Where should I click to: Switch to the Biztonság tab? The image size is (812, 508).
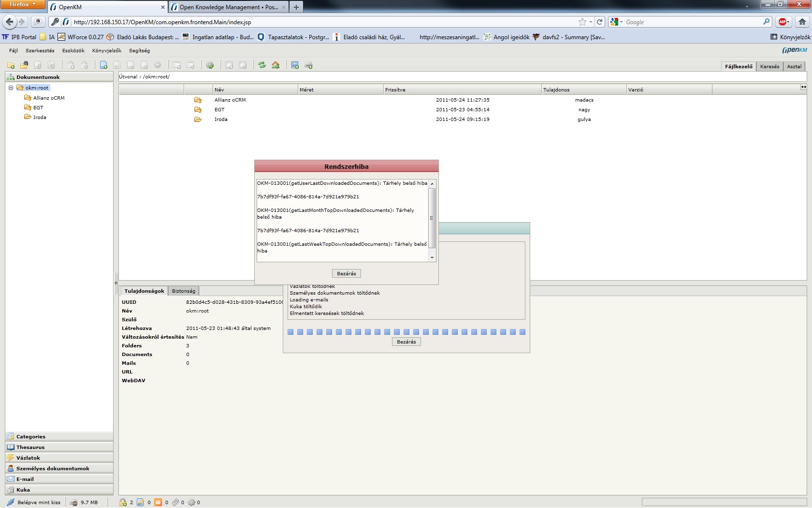[x=184, y=291]
